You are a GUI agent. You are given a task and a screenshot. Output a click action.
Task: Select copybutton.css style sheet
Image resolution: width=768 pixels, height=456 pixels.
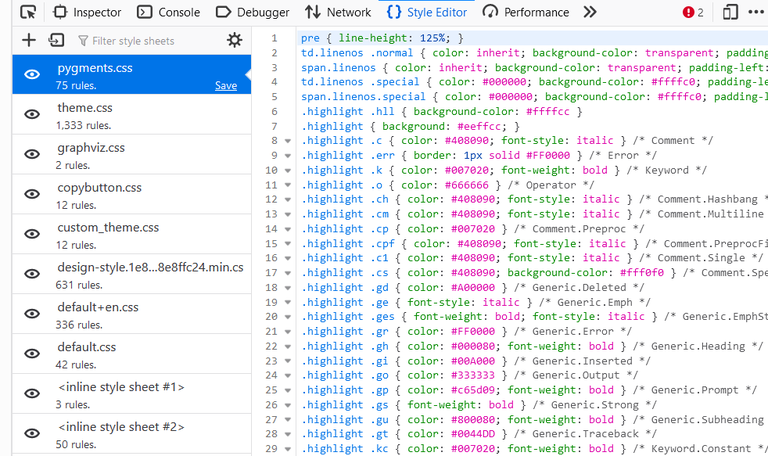131,194
